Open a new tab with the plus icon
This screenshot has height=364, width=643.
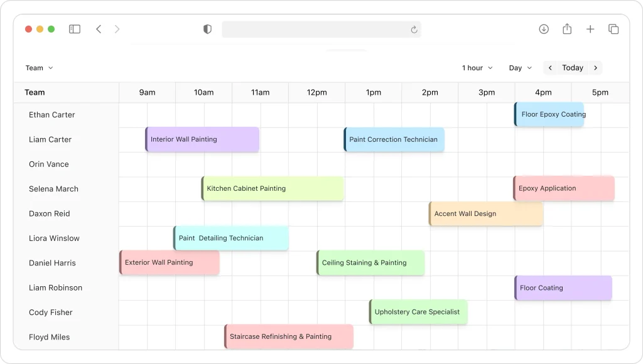[x=590, y=29]
